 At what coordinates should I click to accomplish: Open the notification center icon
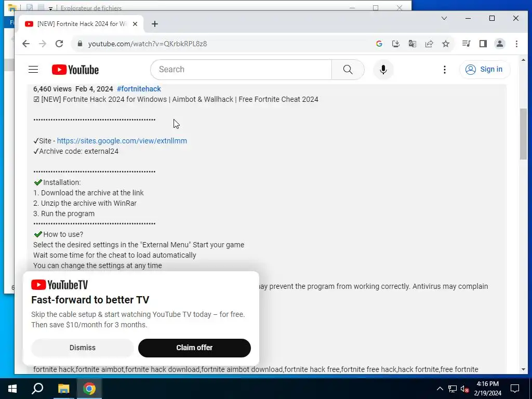coord(515,389)
